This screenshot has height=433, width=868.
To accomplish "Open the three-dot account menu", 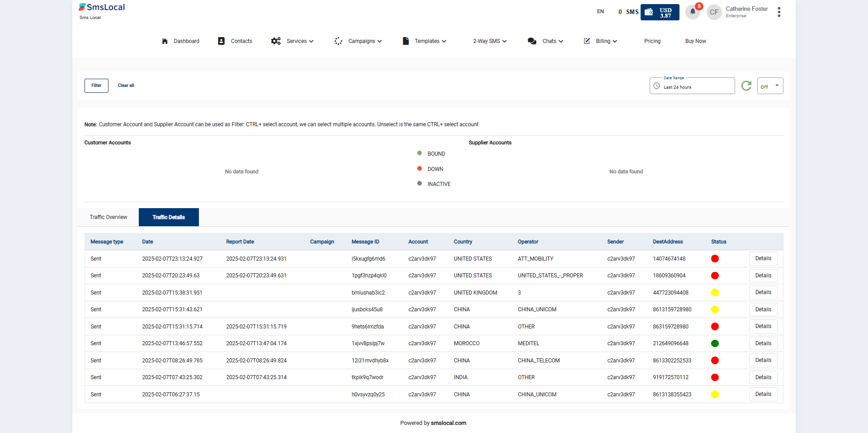I will coord(778,12).
